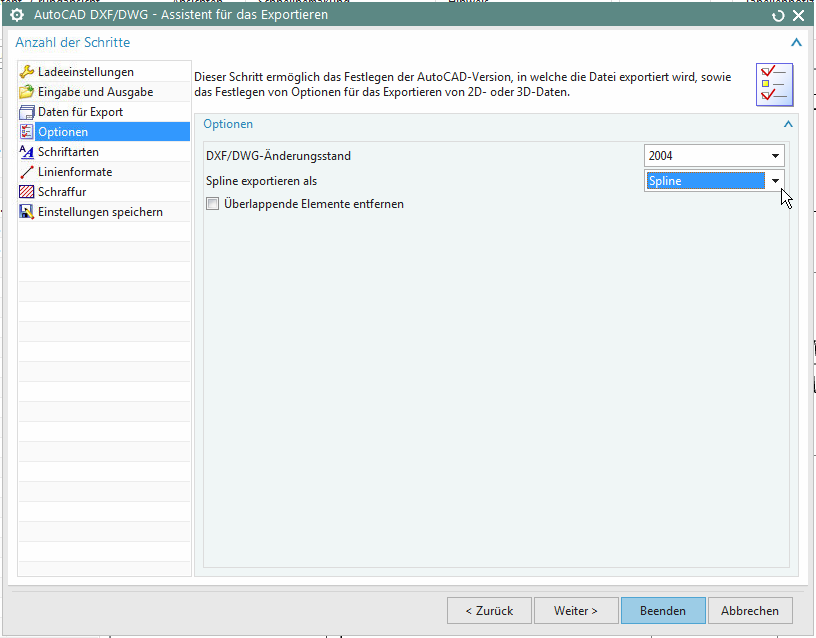The height and width of the screenshot is (638, 816).
Task: Click the reset dialog arrow icon
Action: [x=778, y=16]
